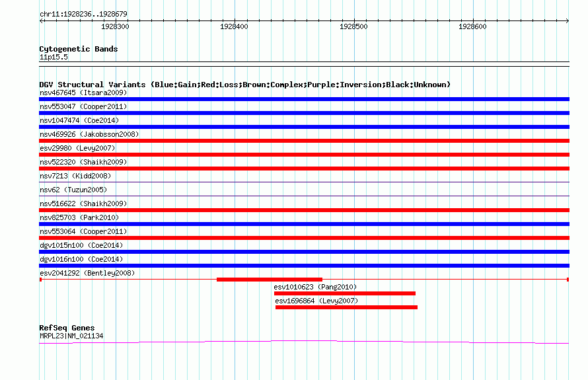588x380 pixels.
Task: Select the Cytogenetic Bands track heading
Action: pos(79,49)
